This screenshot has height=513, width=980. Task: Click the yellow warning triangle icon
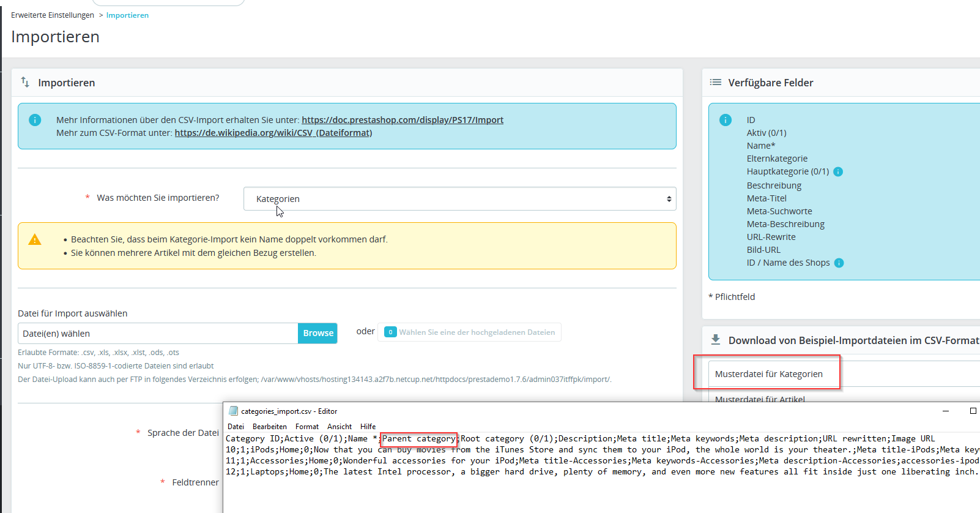click(35, 239)
